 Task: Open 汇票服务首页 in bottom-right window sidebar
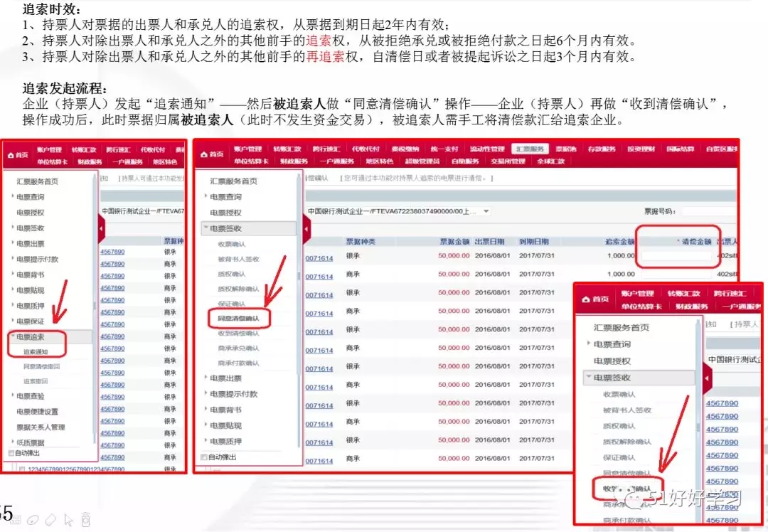(622, 328)
